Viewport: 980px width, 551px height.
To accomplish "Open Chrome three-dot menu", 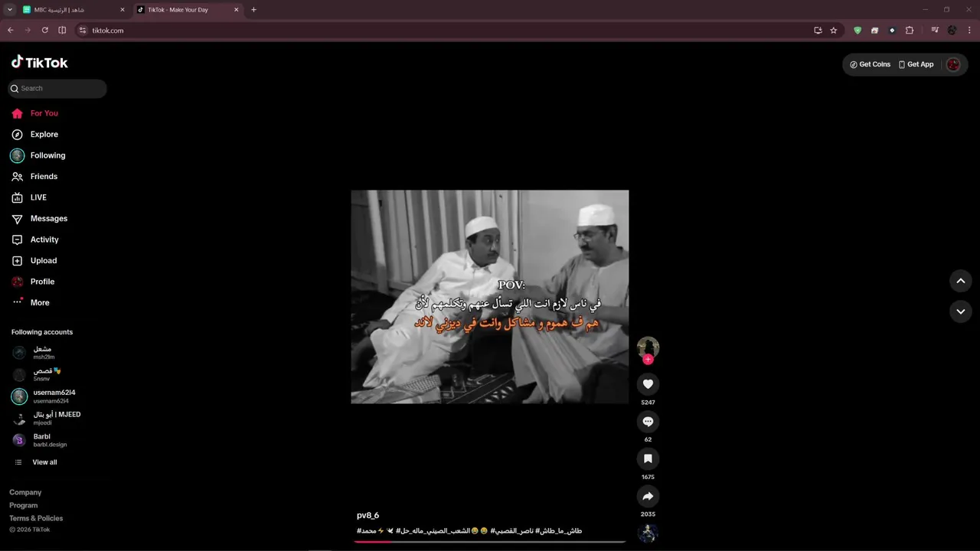I will (969, 31).
